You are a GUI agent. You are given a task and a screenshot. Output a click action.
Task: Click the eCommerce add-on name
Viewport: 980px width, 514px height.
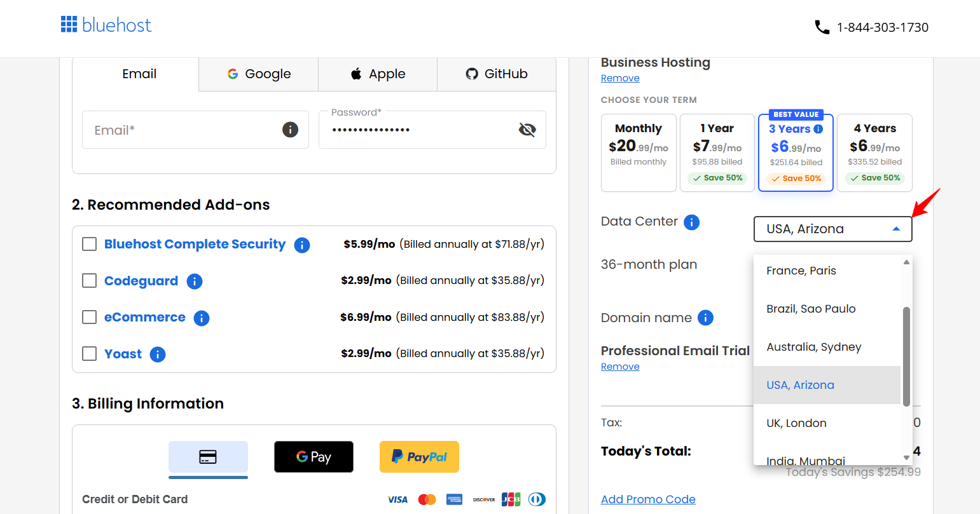(145, 317)
